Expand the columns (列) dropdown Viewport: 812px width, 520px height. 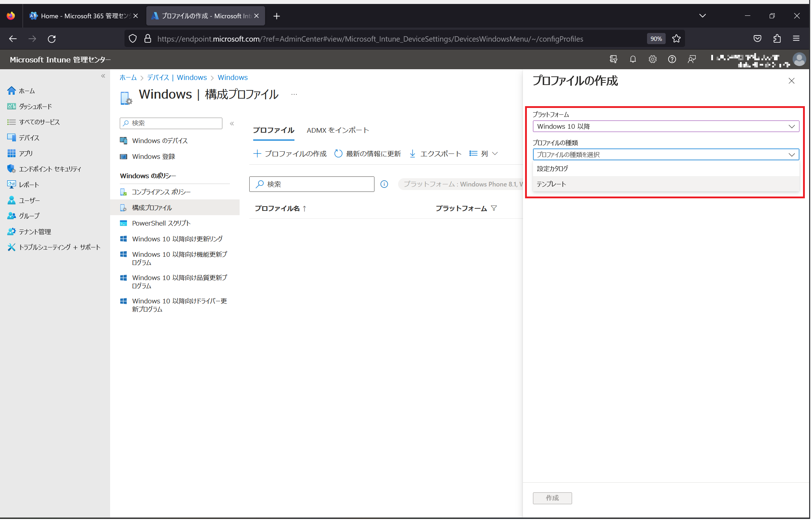485,154
